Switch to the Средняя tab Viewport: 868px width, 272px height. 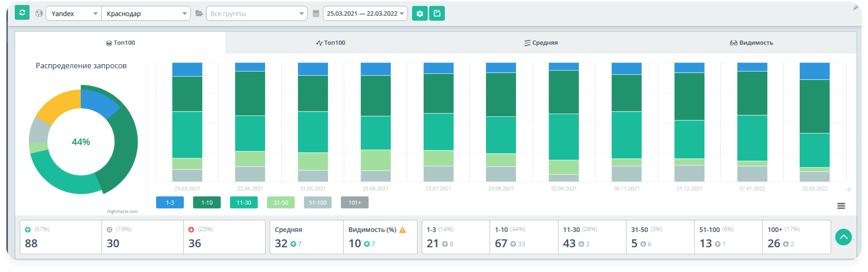tap(541, 43)
